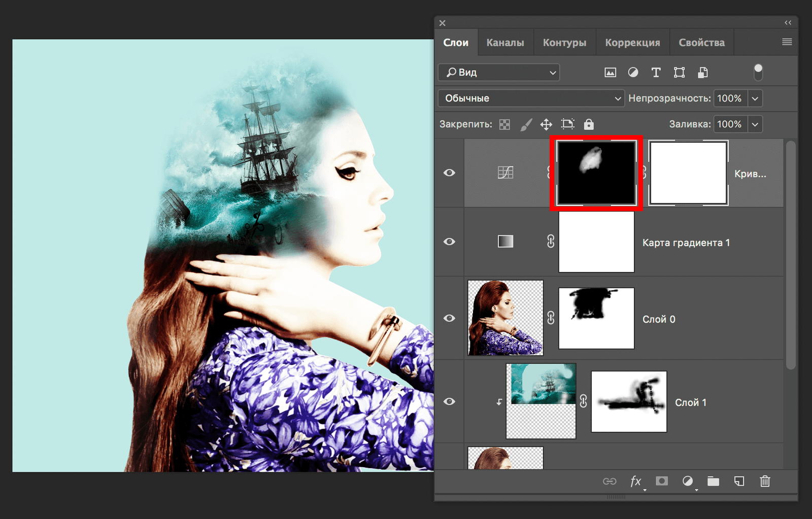This screenshot has width=812, height=519.
Task: Switch to the Каналы tab
Action: pyautogui.click(x=505, y=43)
